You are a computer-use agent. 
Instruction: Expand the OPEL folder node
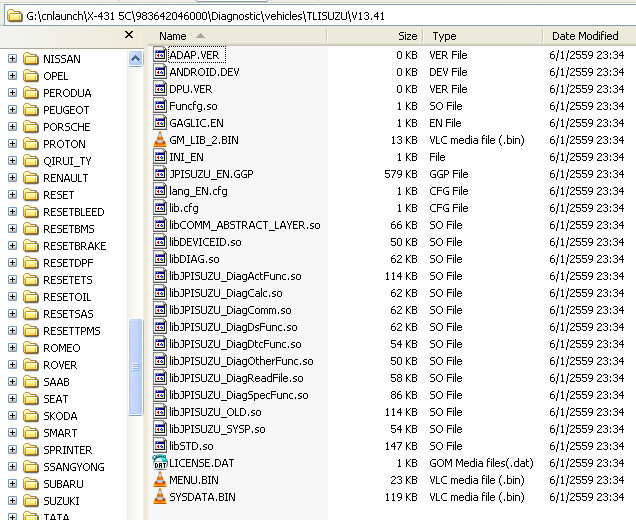coord(13,76)
